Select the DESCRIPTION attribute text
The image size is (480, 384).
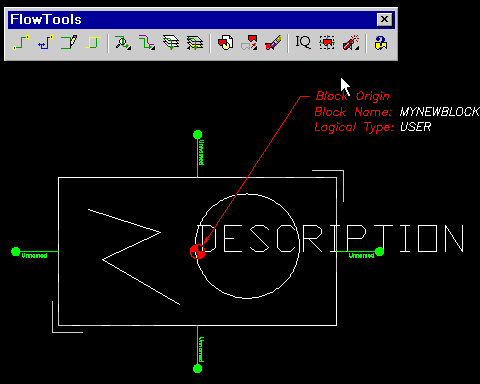click(x=331, y=239)
